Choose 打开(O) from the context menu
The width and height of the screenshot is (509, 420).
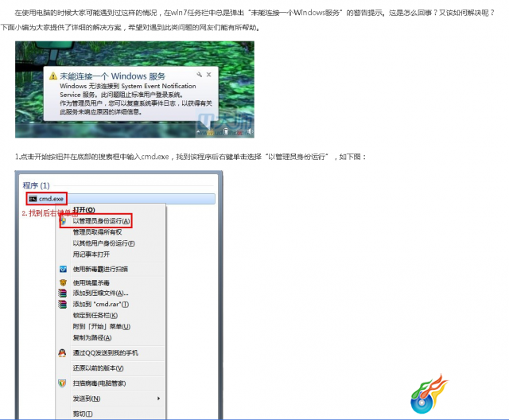[x=84, y=210]
